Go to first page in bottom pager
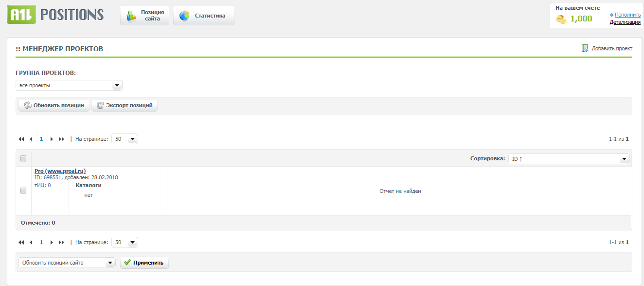This screenshot has height=286, width=644. [x=21, y=242]
